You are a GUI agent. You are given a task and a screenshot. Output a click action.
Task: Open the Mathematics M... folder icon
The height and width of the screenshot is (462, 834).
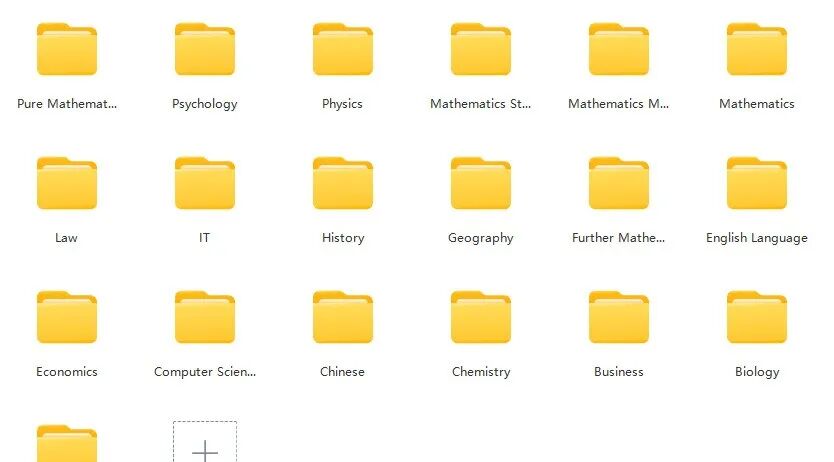(619, 49)
